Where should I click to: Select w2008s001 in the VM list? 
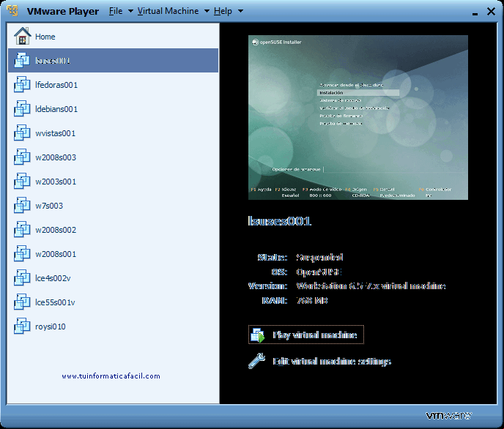[113, 254]
